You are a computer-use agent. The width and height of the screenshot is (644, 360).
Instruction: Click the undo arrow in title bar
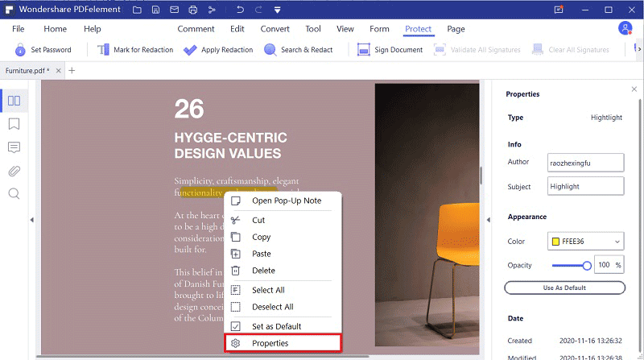coord(240,10)
